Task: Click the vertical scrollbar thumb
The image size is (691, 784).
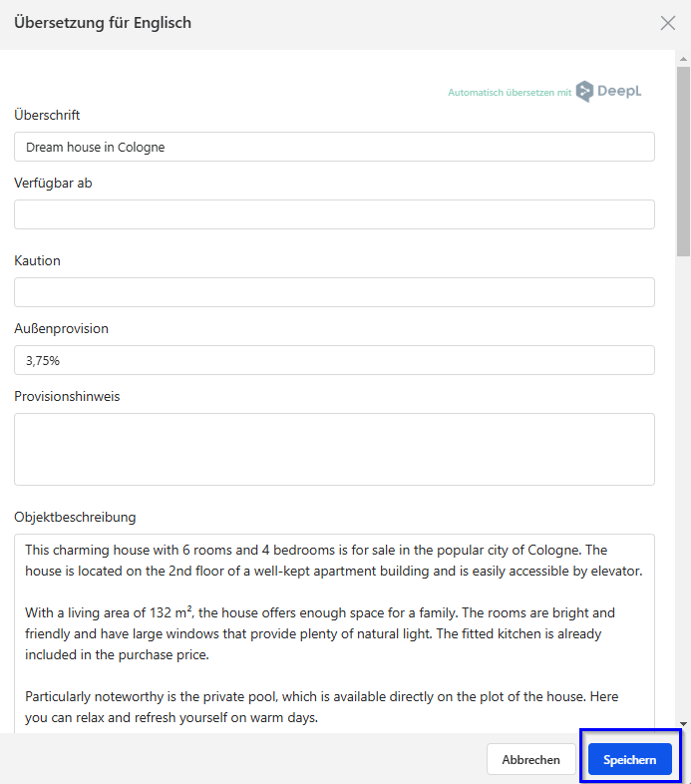Action: point(683,162)
